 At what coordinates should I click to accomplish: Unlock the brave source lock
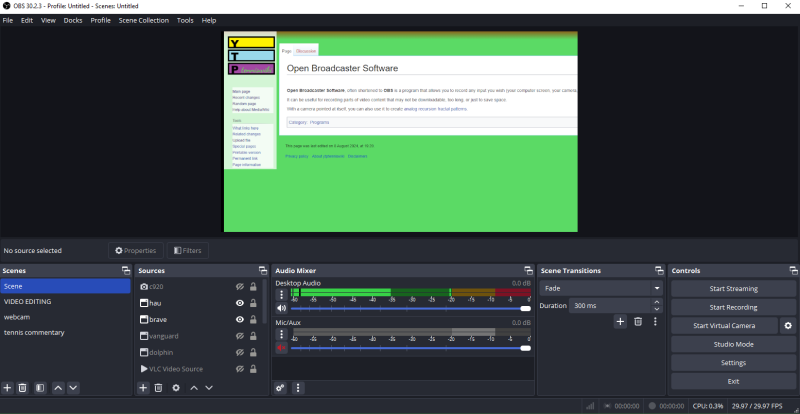tap(253, 320)
